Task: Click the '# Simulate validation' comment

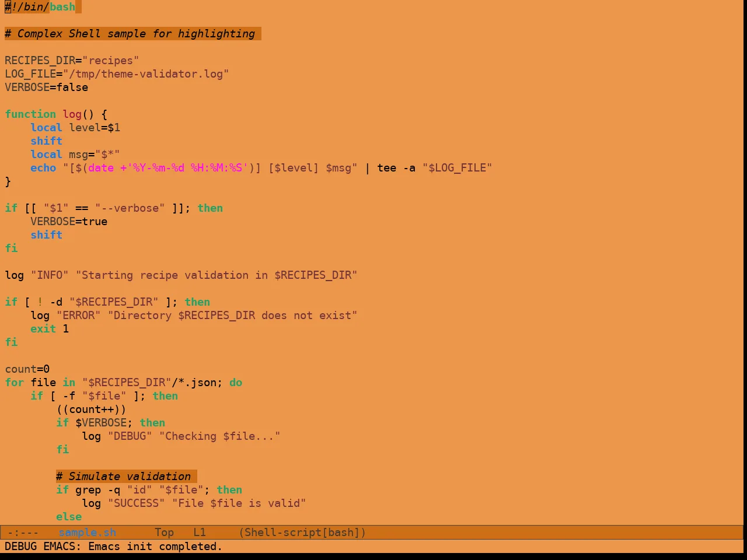Action: [124, 477]
